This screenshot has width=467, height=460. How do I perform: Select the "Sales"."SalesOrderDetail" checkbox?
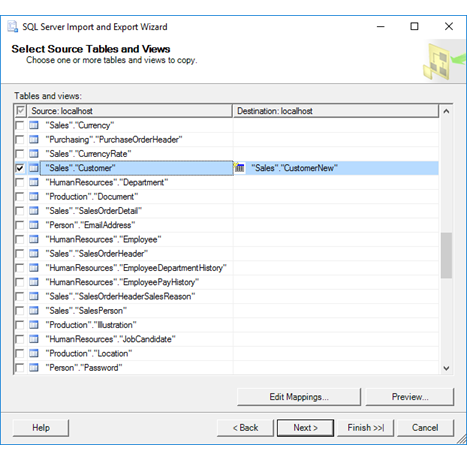(20, 211)
